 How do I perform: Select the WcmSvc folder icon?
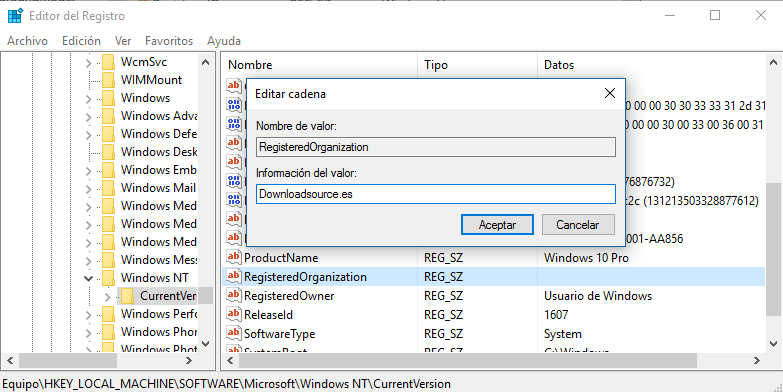[x=108, y=62]
